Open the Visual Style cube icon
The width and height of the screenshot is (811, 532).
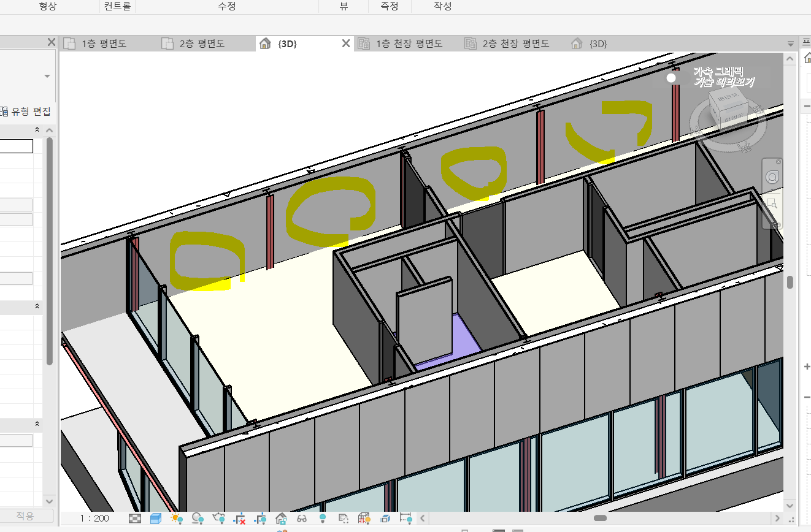coord(156,519)
